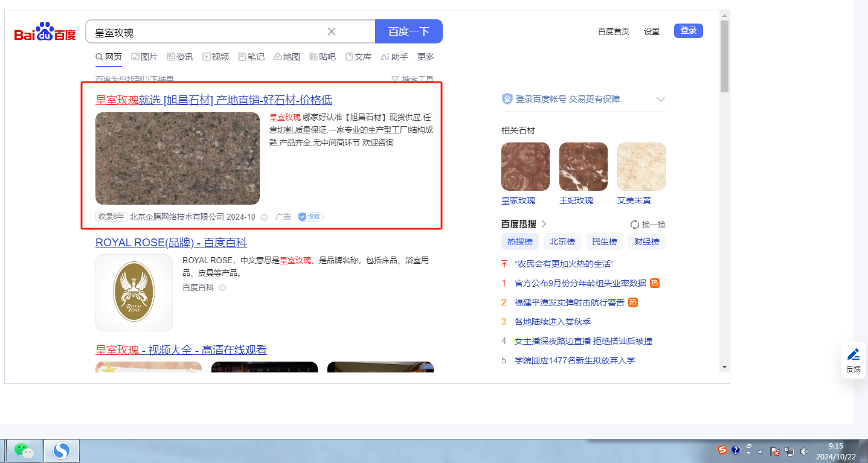Click the 百度一下 search button
This screenshot has height=463, width=868.
pos(409,31)
